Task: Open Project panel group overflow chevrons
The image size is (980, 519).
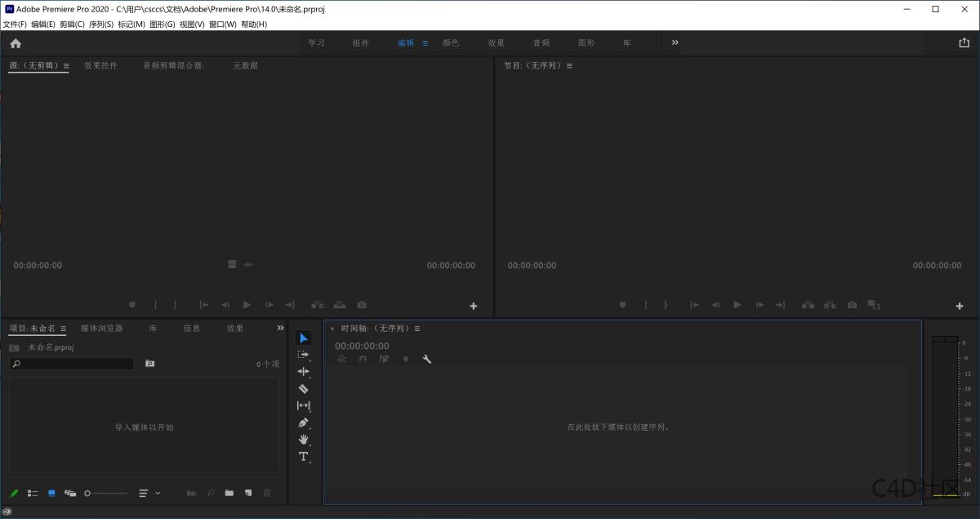Action: coord(281,328)
